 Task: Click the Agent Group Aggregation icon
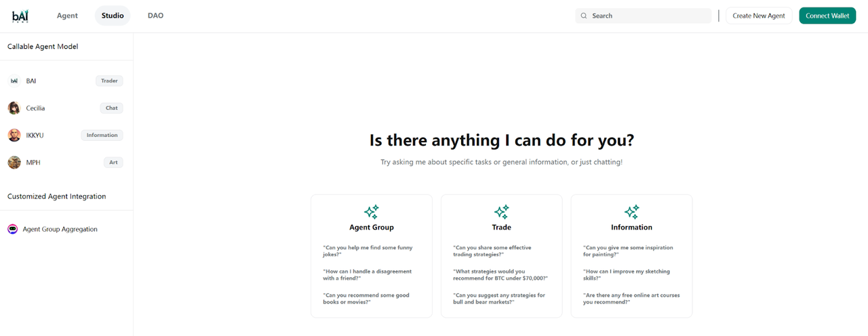click(13, 229)
